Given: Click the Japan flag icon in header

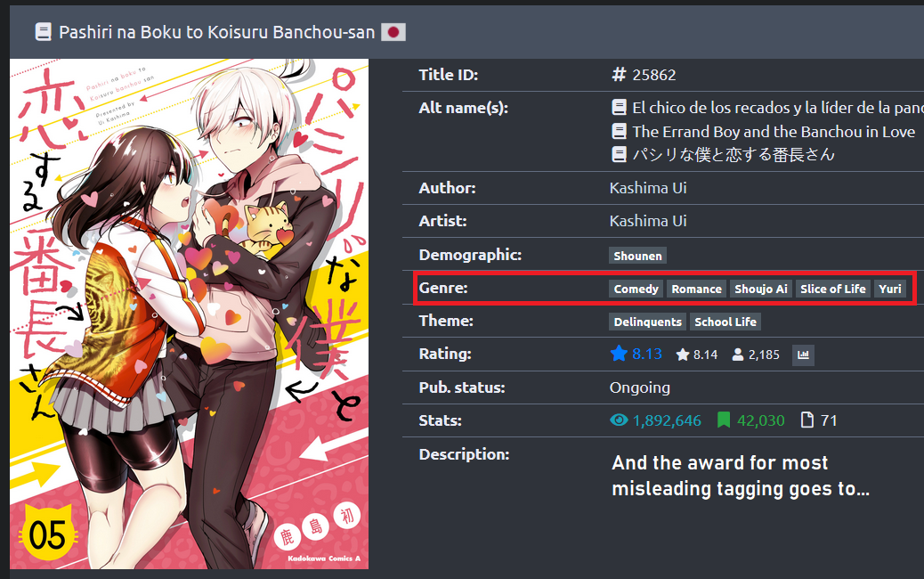Looking at the screenshot, I should 393,32.
